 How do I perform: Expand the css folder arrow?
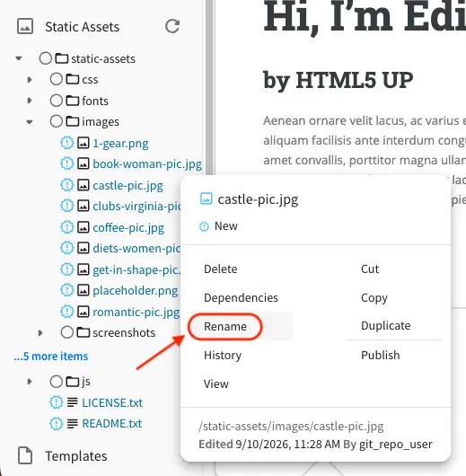30,80
